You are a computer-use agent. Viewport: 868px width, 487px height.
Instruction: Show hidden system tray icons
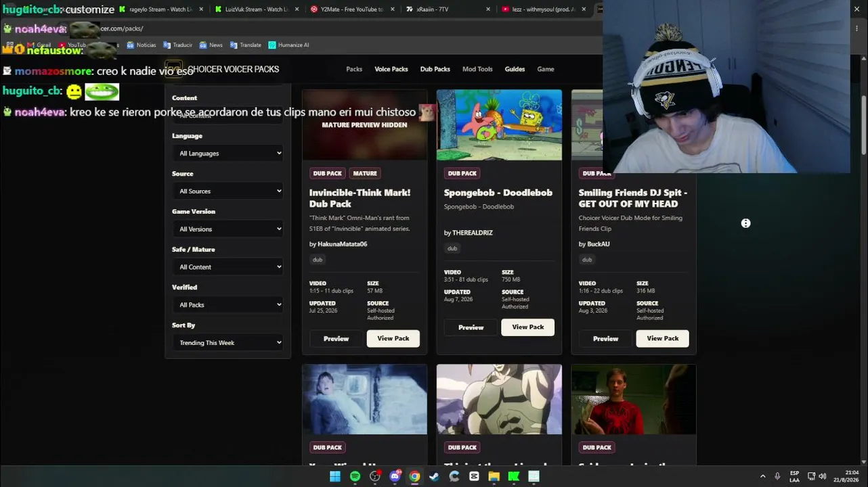762,476
